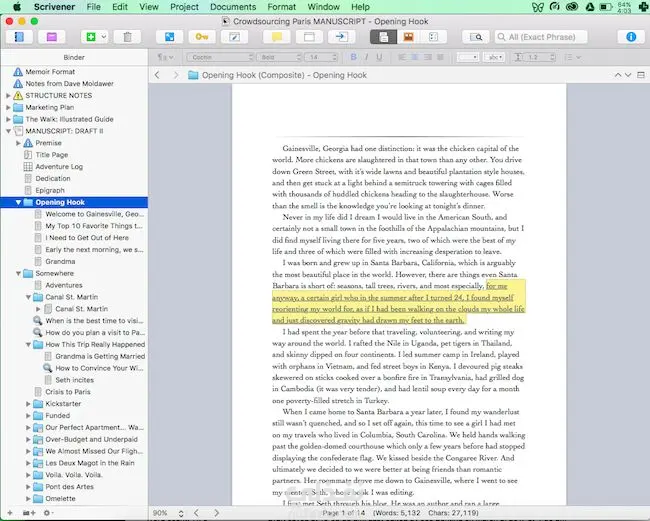Click the trash icon in toolbar
Screen dimensions: 650x521
click(x=128, y=37)
